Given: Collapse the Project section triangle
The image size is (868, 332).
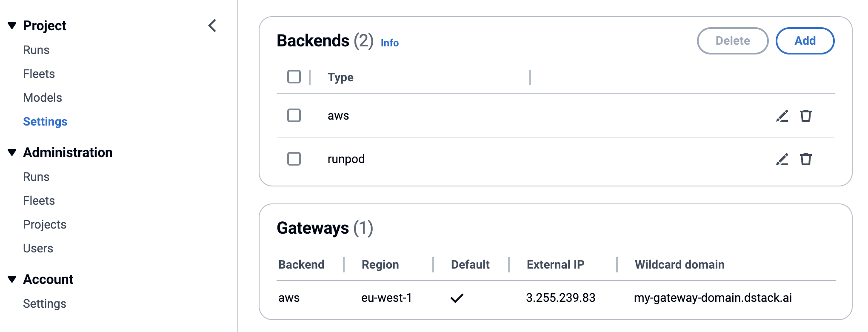Looking at the screenshot, I should click(x=12, y=26).
